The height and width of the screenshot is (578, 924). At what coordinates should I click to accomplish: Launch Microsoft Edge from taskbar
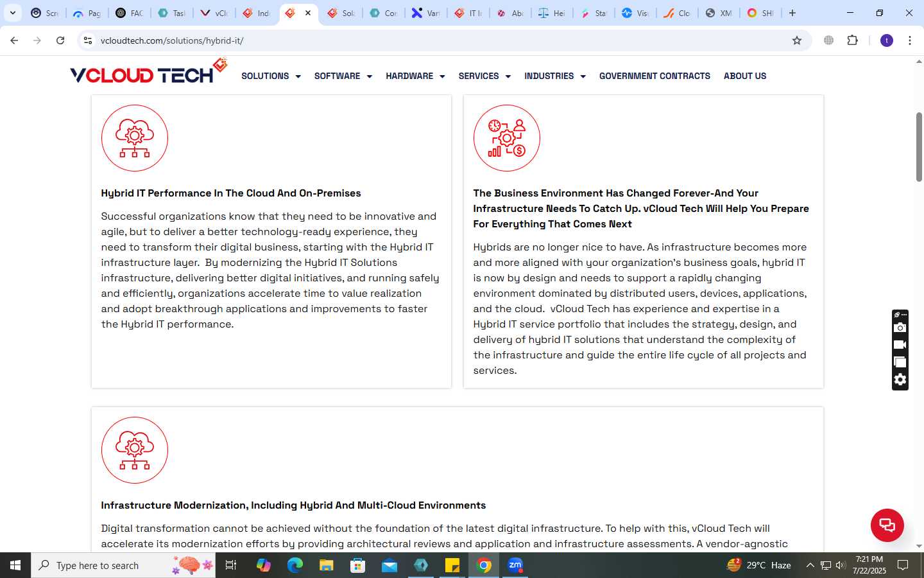[x=295, y=565]
